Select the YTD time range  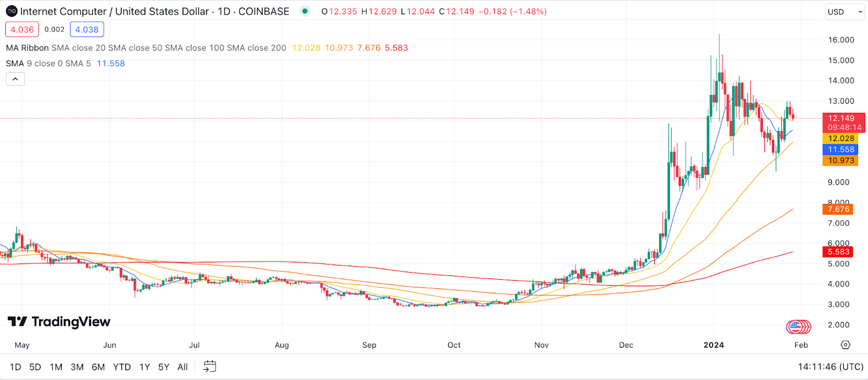122,367
